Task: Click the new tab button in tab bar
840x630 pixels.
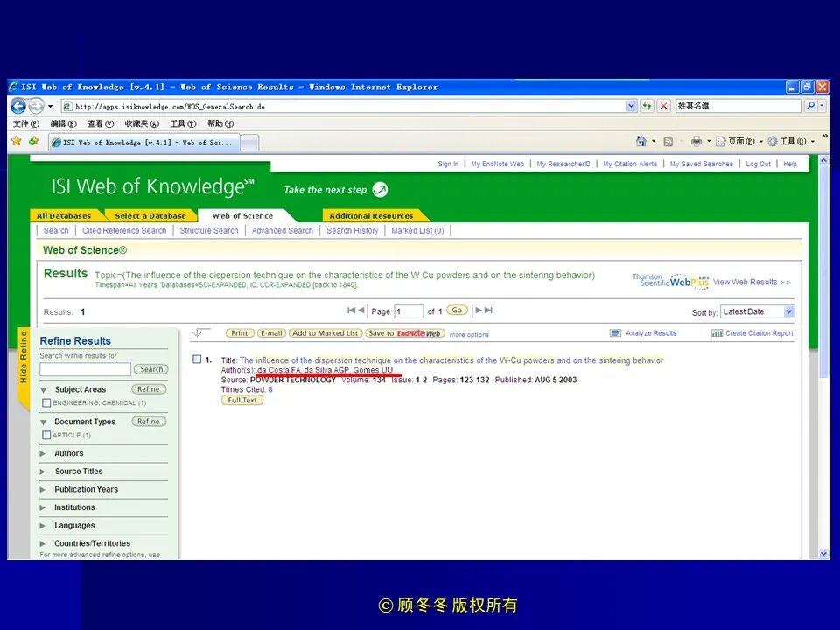Action: point(249,143)
